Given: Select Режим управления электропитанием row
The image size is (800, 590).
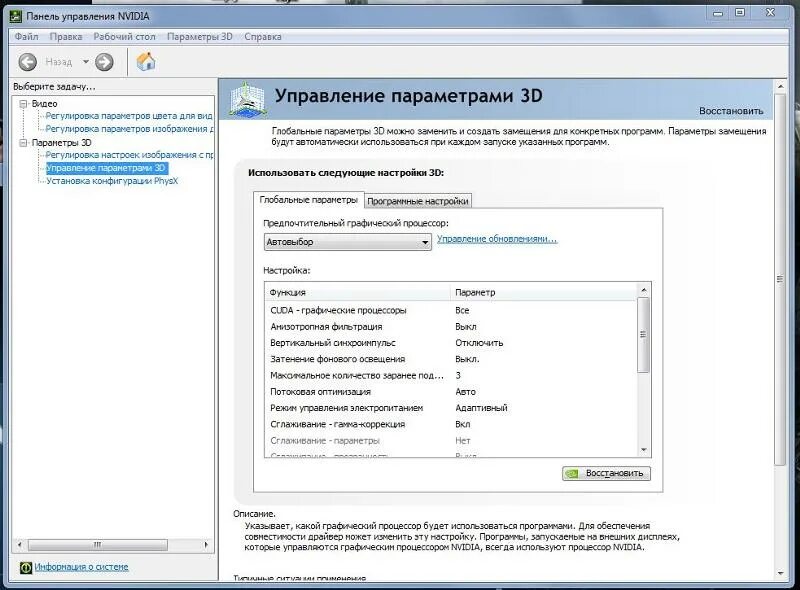Looking at the screenshot, I should (x=451, y=408).
